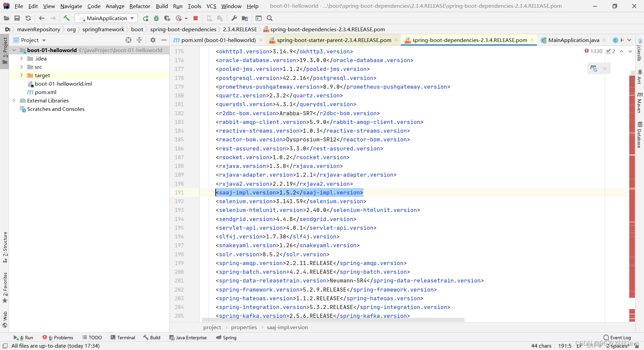Screen dimensions: 644x350
Task: Toggle the Structure side tab
Action: click(x=5, y=248)
